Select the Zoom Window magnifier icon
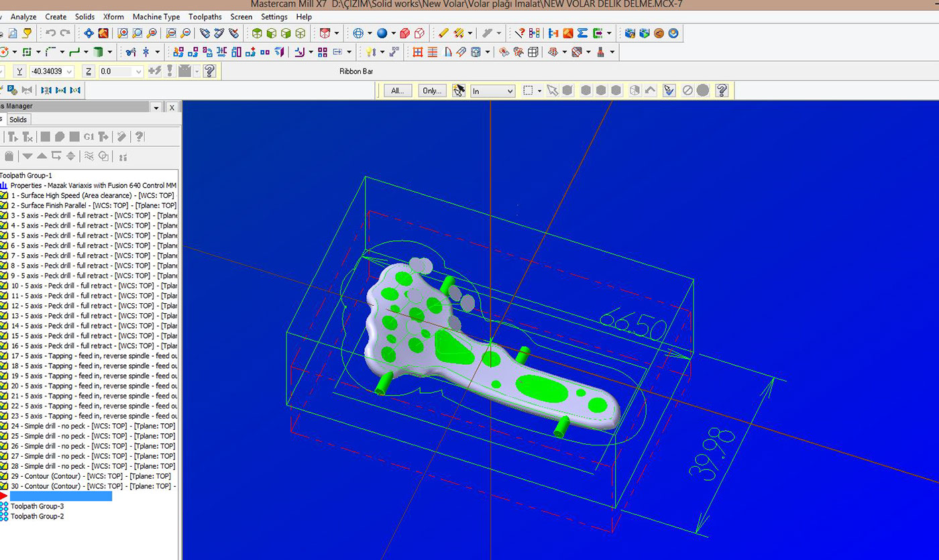 (123, 33)
